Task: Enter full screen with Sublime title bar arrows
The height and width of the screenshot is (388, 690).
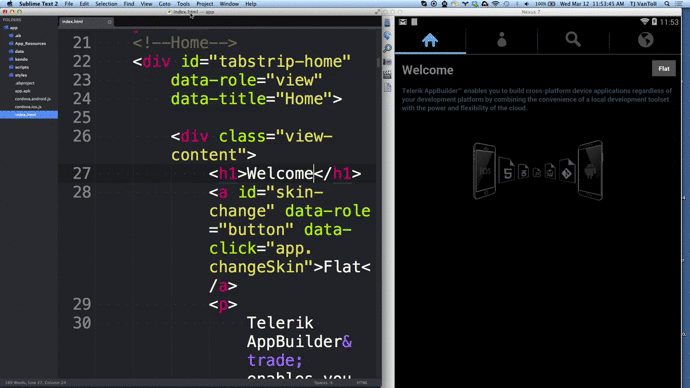Action: pyautogui.click(x=377, y=12)
